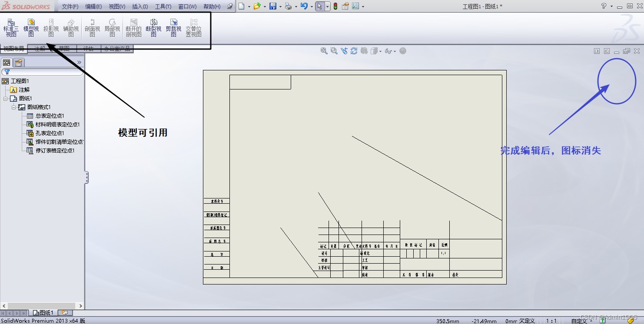Image resolution: width=644 pixels, height=324 pixels.
Task: Create a new document with the New icon
Action: pyautogui.click(x=242, y=6)
